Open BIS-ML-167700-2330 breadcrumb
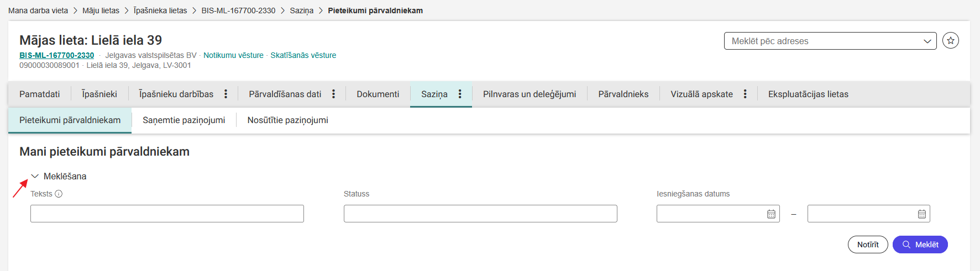The height and width of the screenshot is (271, 980). click(x=238, y=10)
